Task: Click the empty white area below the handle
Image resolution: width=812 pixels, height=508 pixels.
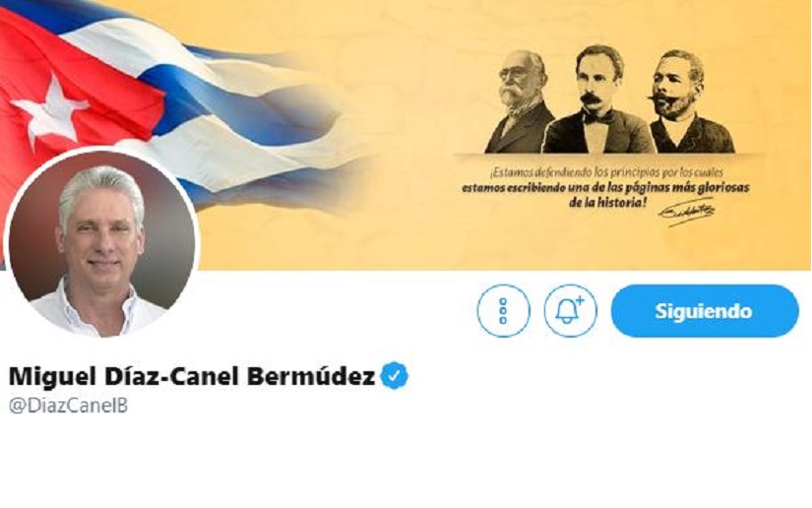Action: click(x=406, y=463)
